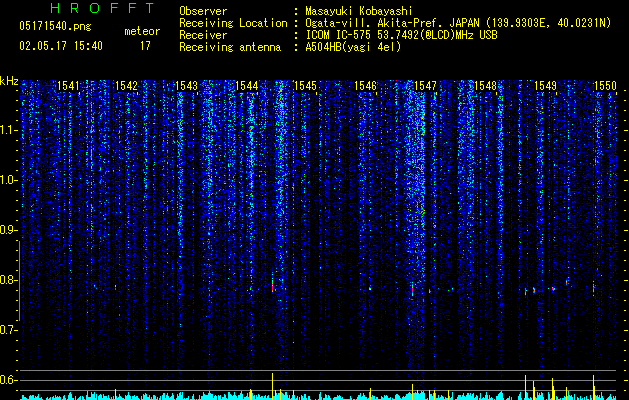This screenshot has height=400, width=629.
Task: Click the meteor count label
Action: click(142, 31)
